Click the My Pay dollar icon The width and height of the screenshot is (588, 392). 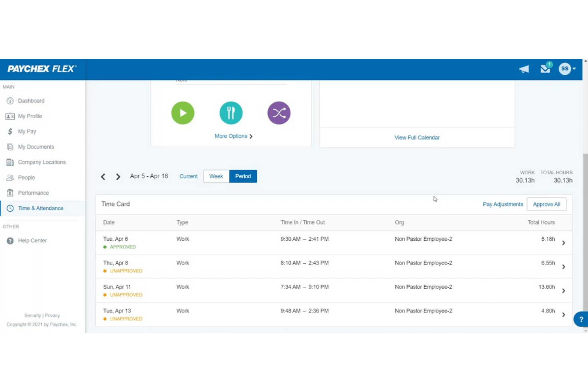tap(10, 131)
